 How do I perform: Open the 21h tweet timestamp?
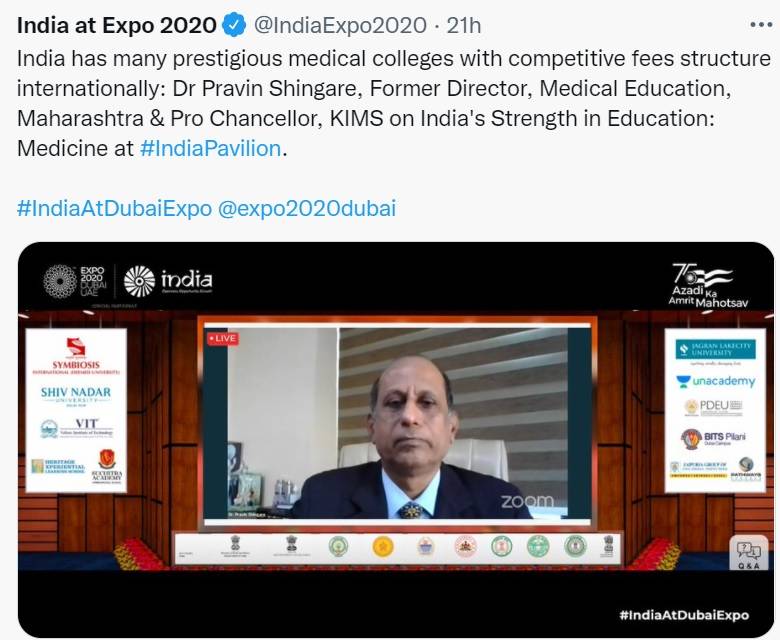click(464, 25)
